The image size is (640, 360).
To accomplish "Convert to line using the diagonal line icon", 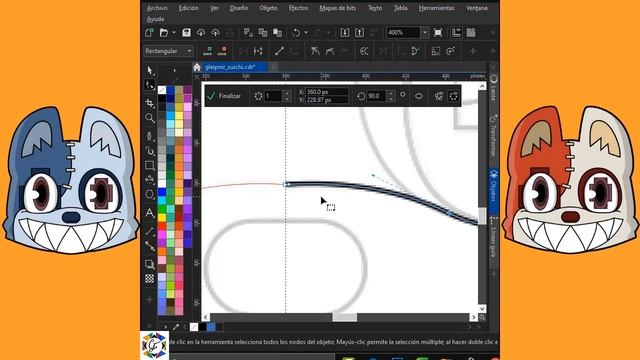I will click(x=279, y=51).
